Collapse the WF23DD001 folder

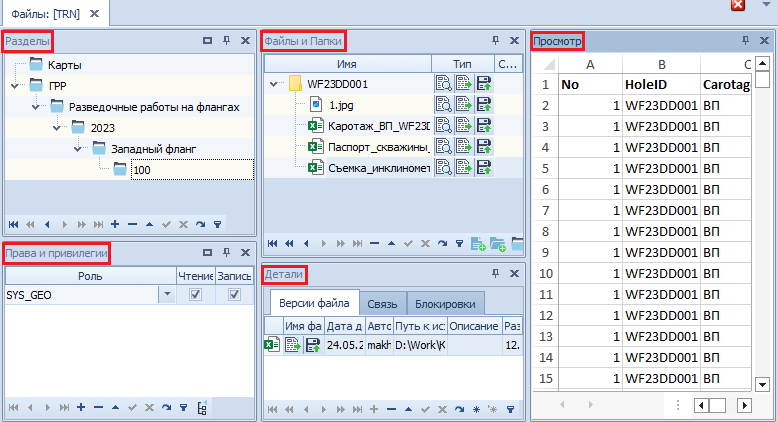[274, 84]
